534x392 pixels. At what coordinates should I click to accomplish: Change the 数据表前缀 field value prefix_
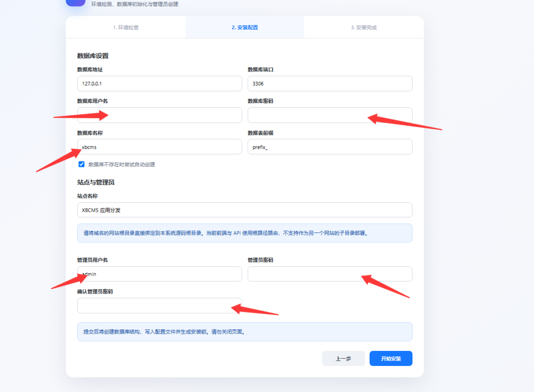330,147
